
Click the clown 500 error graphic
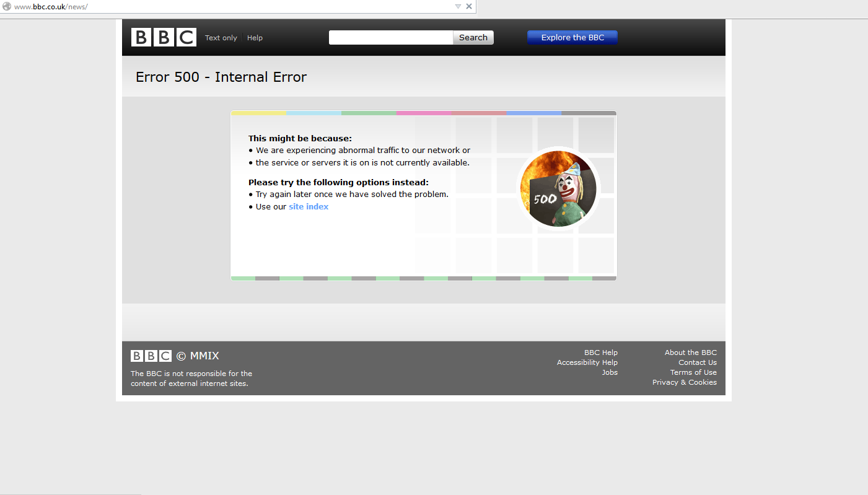(558, 188)
